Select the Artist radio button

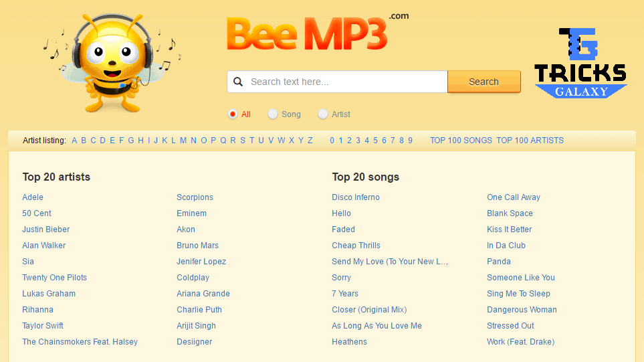323,114
